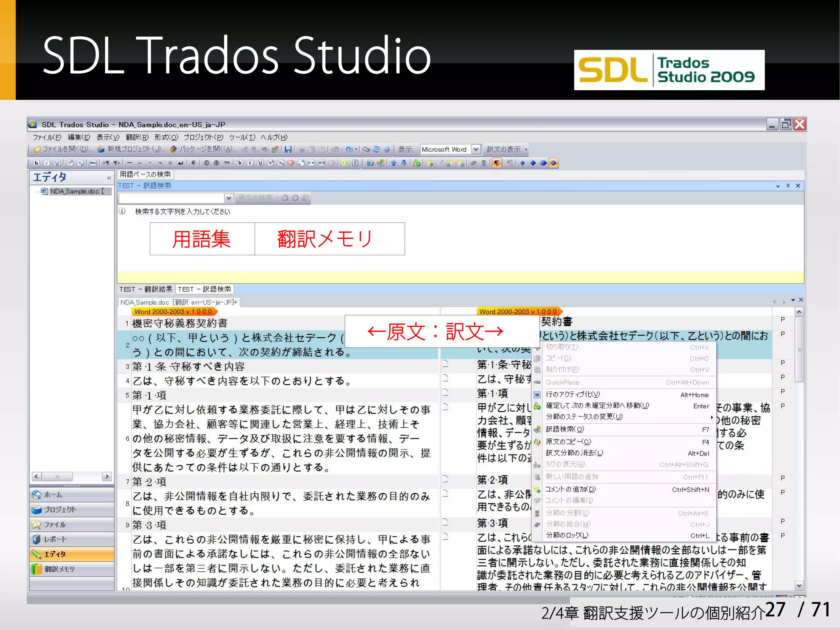The height and width of the screenshot is (630, 840).
Task: Open the redo history dropdown arrow
Action: point(356,149)
